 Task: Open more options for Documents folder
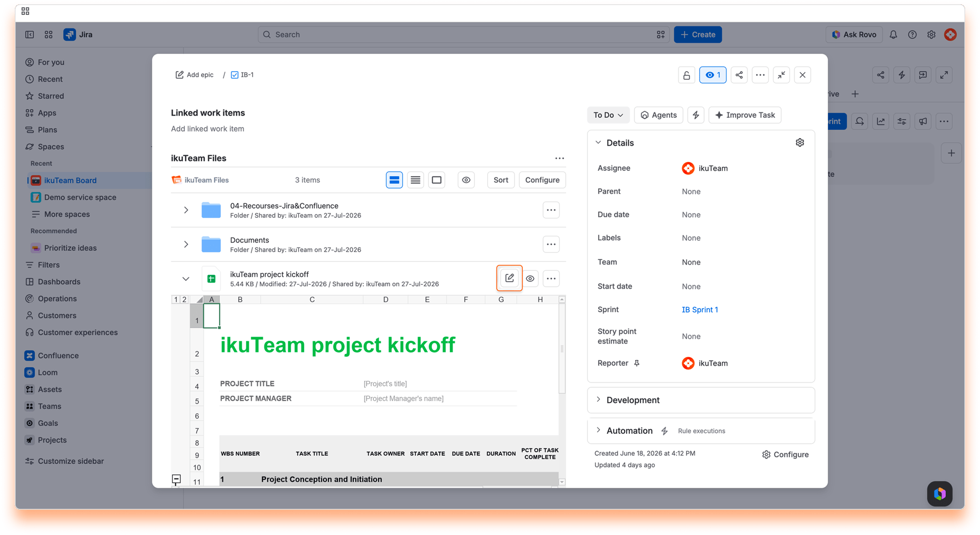coord(551,244)
